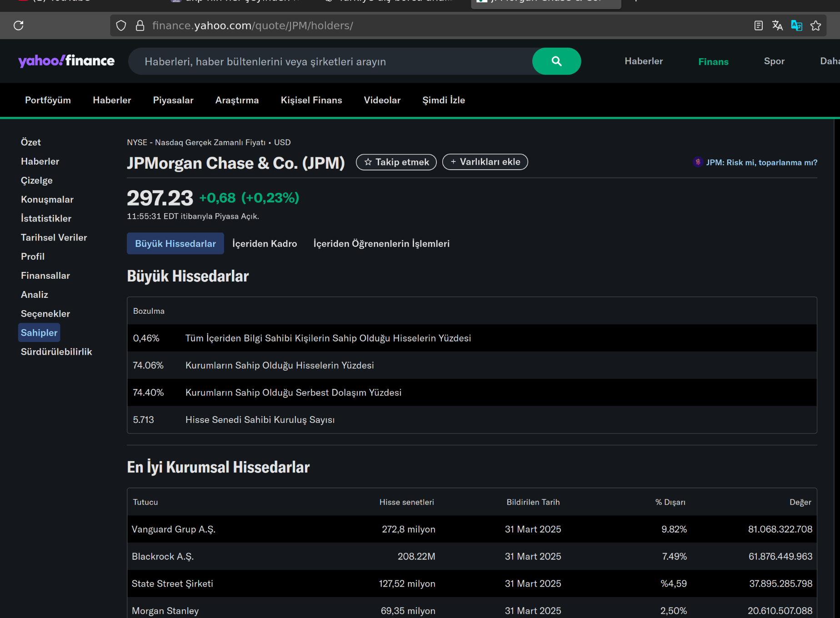Open the Videolar menu
This screenshot has width=840, height=618.
[x=382, y=100]
